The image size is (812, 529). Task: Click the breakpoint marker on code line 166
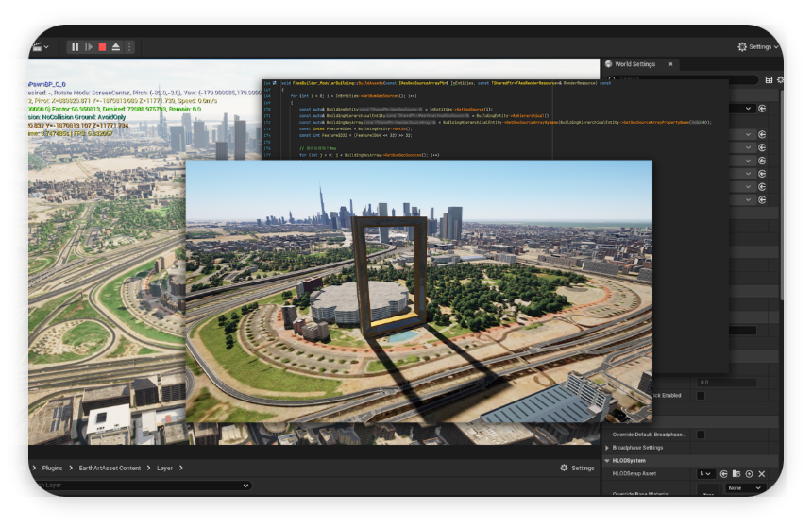[x=275, y=83]
